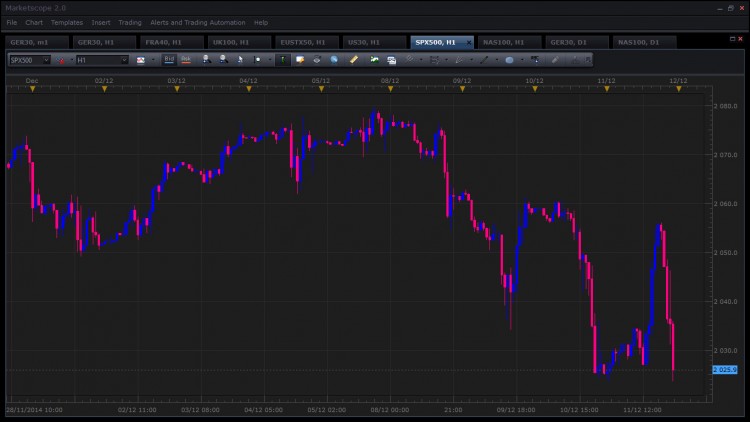Expand the Fibonacci tool arrow

click(x=446, y=60)
